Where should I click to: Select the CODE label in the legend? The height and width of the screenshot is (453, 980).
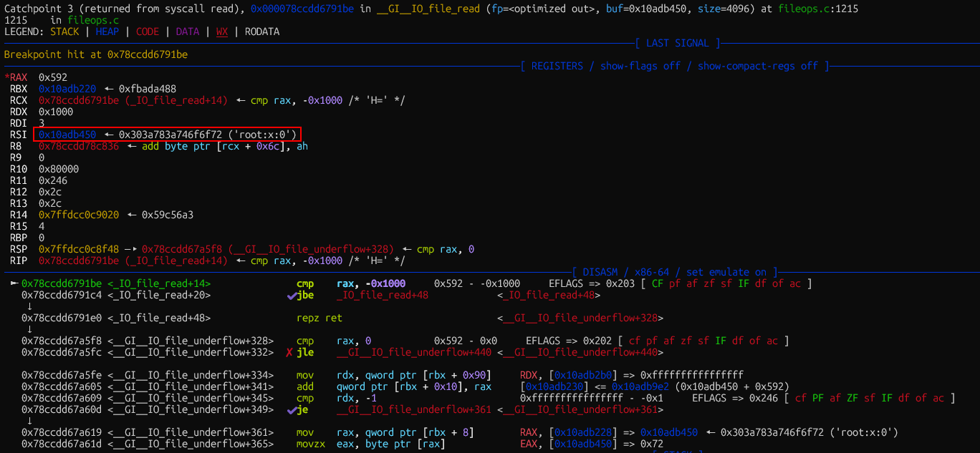tap(147, 31)
